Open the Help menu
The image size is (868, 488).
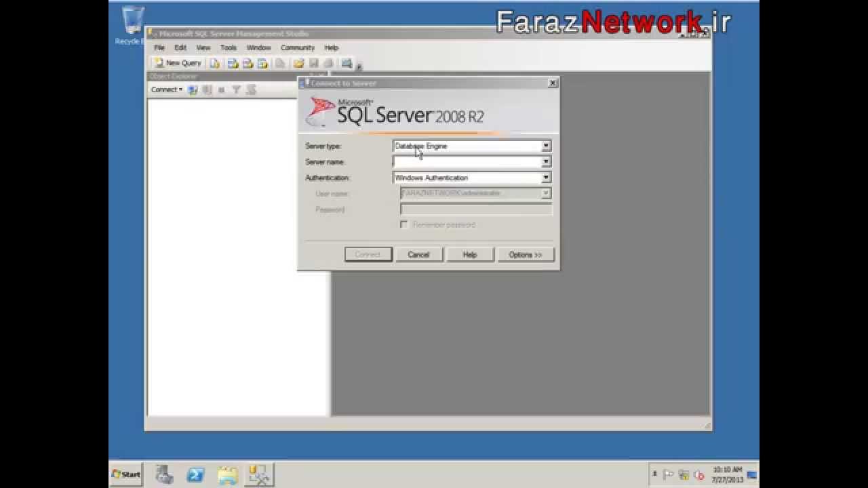[332, 48]
